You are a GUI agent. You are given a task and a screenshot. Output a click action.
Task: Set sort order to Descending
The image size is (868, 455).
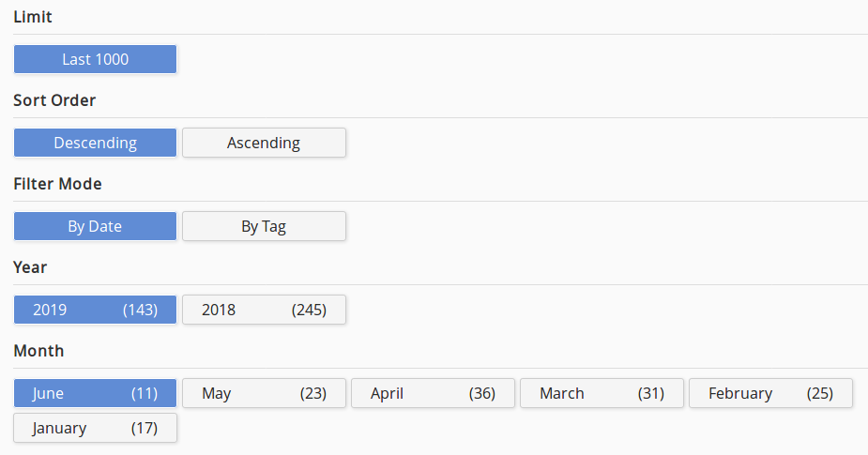pos(95,143)
